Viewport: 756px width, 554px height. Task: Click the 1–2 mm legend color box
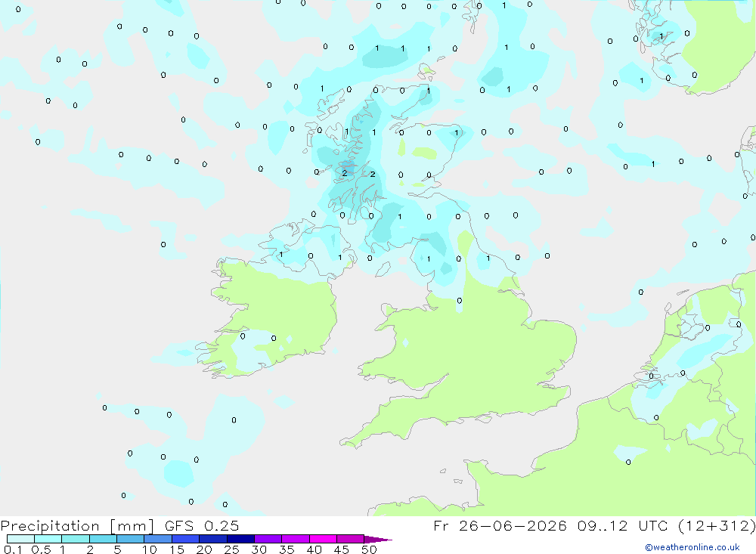pos(76,539)
